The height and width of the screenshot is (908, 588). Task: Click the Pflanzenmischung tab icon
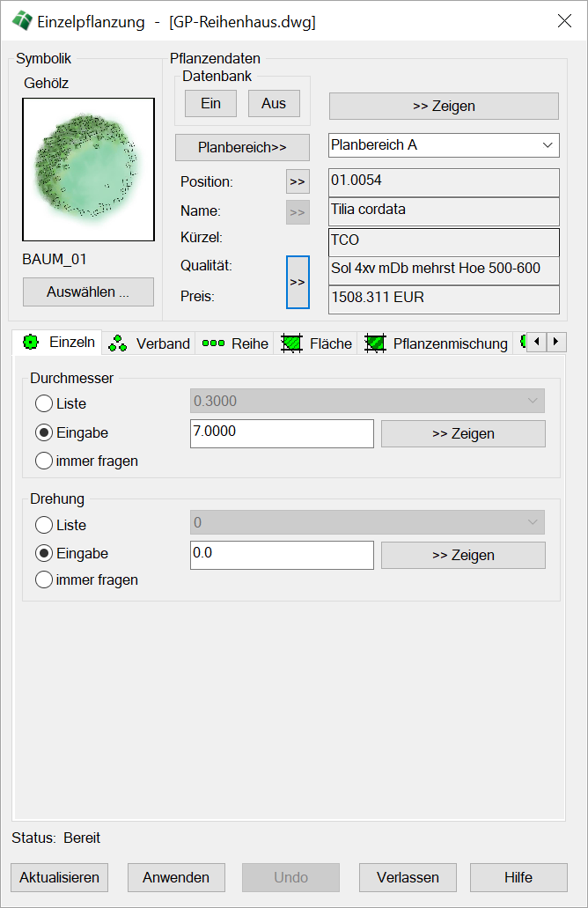[376, 343]
